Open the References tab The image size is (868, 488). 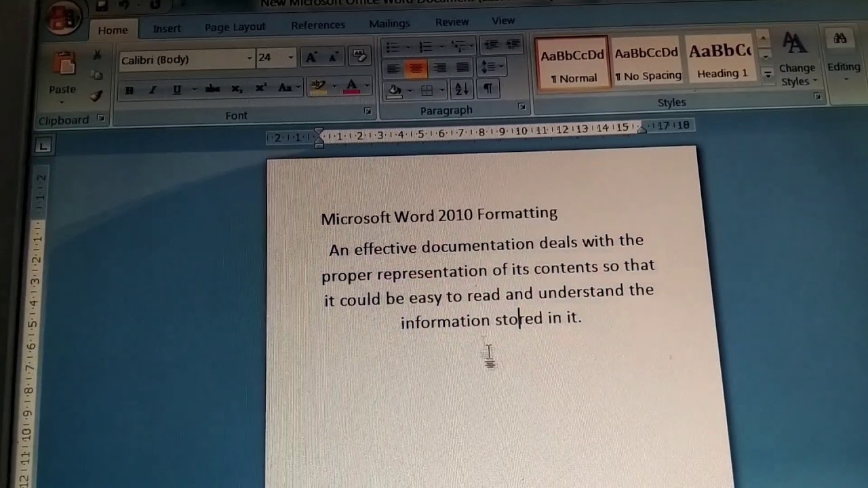[318, 25]
